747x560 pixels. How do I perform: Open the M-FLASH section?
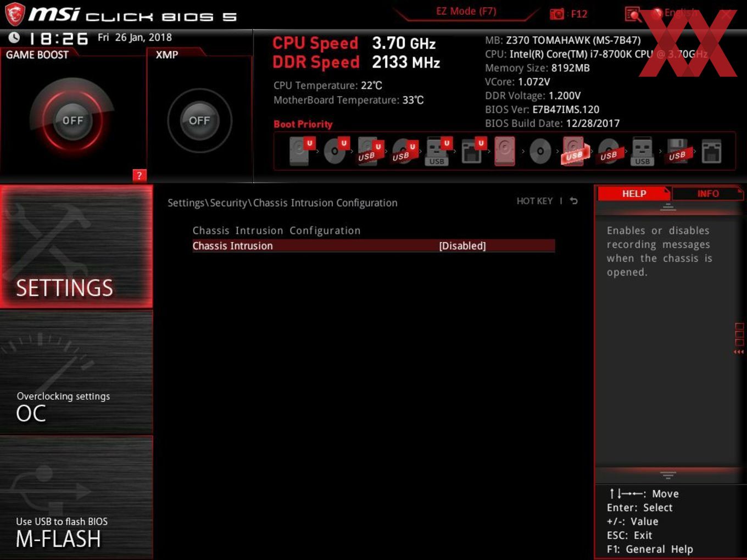click(76, 497)
